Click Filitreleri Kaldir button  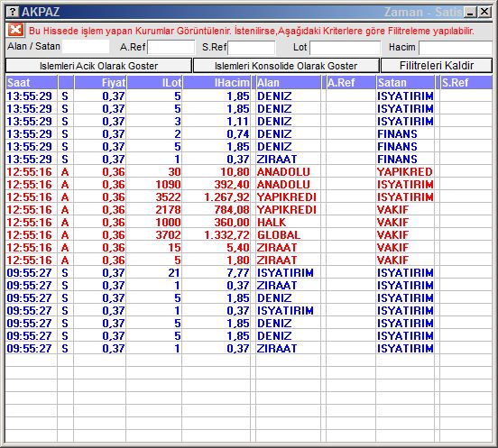tap(437, 66)
